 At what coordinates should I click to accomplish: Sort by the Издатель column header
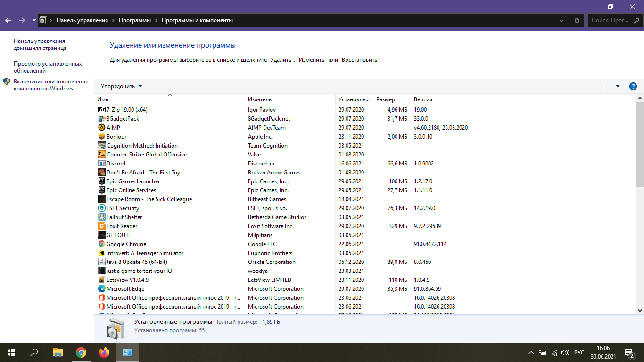click(x=290, y=99)
